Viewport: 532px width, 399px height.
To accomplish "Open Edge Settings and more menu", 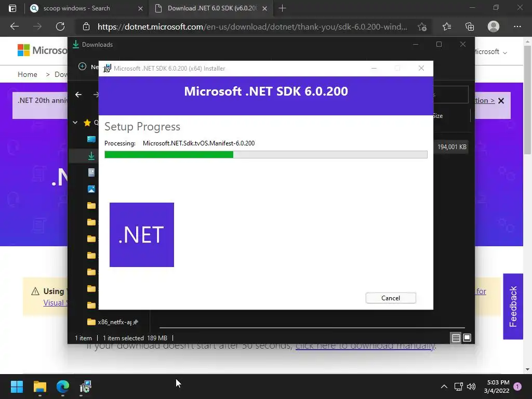I will [x=517, y=26].
